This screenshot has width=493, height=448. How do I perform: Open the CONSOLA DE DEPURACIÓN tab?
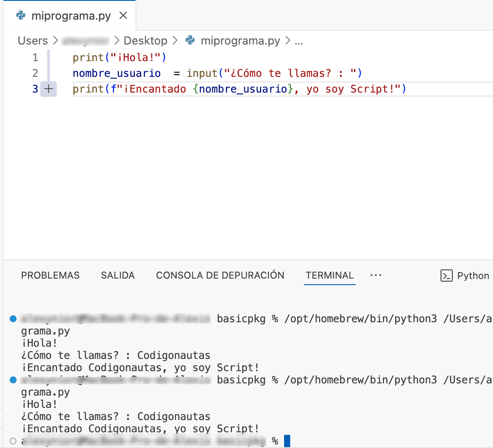pyautogui.click(x=220, y=276)
